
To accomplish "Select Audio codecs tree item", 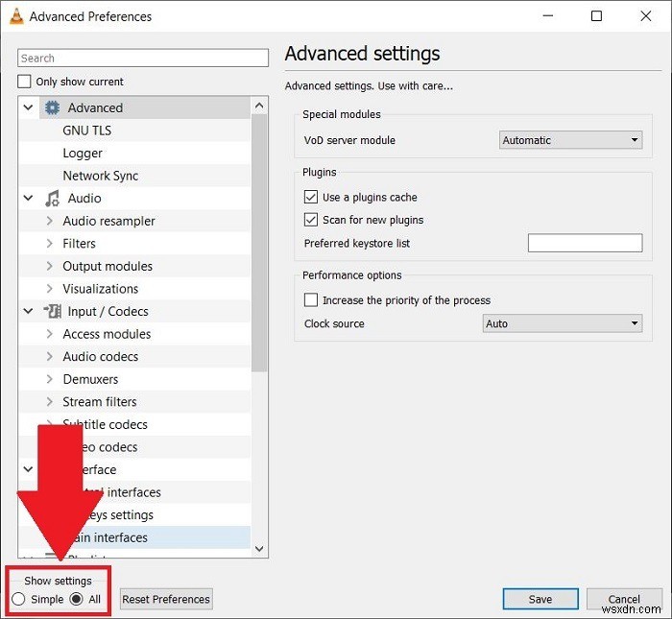I will (x=100, y=356).
